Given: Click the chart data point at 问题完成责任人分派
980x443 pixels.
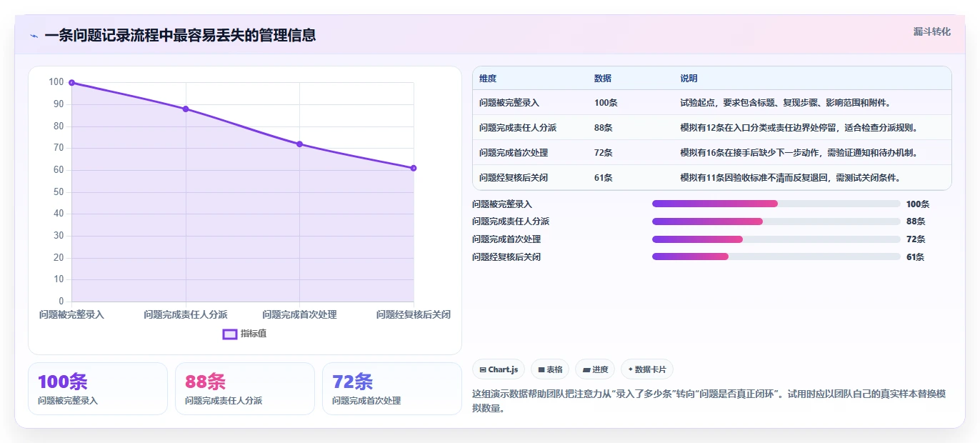Looking at the screenshot, I should pyautogui.click(x=186, y=109).
